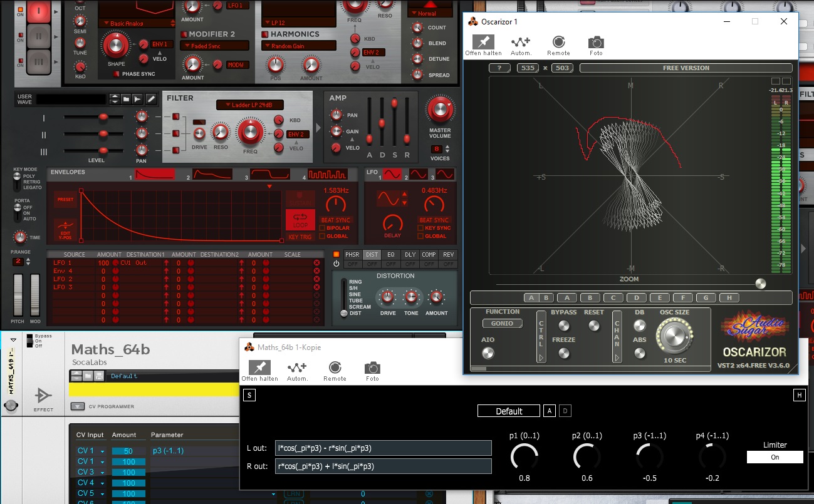Viewport: 814px width, 504px height.
Task: Click Offen halten pin in Maths_64b window
Action: click(259, 371)
